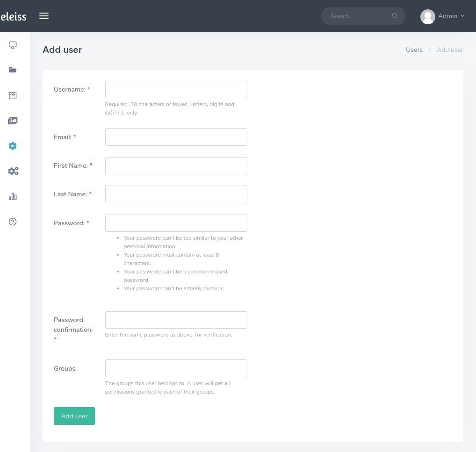
Task: Open the teal settings gear icon
Action: click(13, 146)
